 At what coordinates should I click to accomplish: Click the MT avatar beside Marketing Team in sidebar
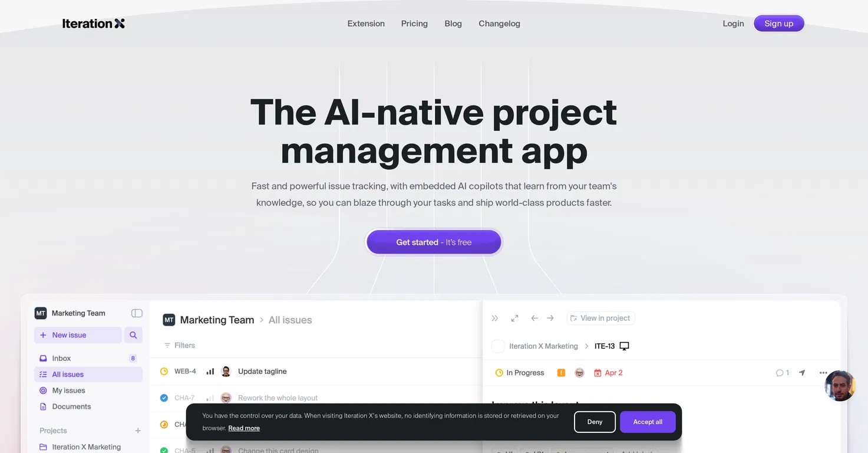tap(41, 313)
